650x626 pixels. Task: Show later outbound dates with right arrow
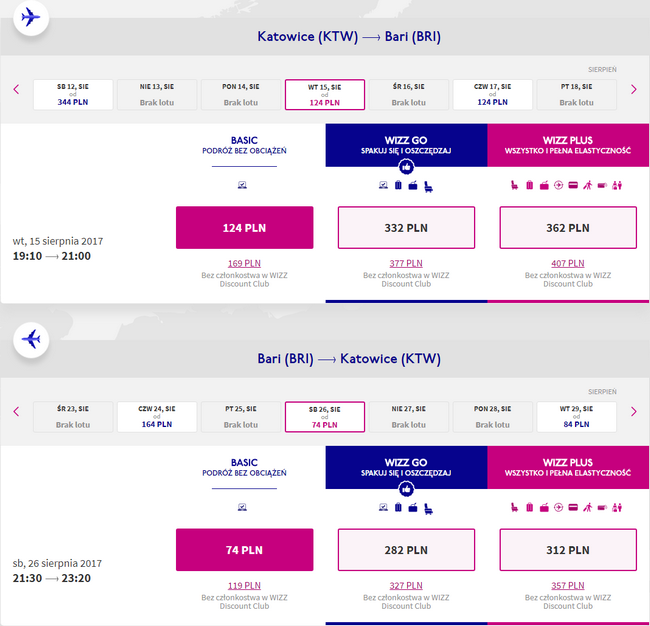click(633, 89)
